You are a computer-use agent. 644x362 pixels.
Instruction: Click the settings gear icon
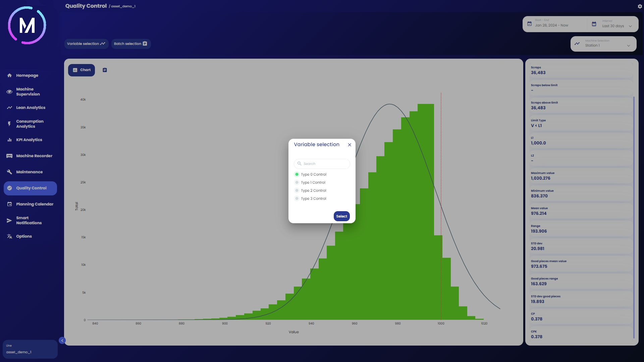pyautogui.click(x=640, y=6)
